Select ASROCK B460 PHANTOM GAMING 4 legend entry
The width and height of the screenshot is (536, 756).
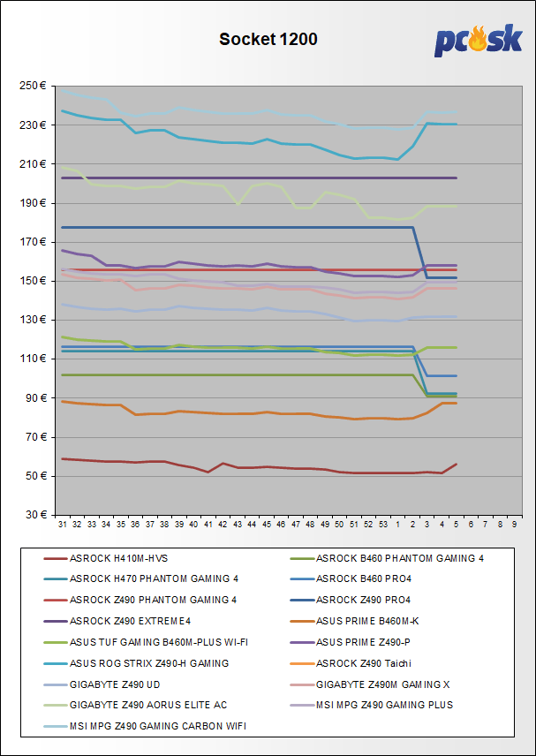coord(399,557)
